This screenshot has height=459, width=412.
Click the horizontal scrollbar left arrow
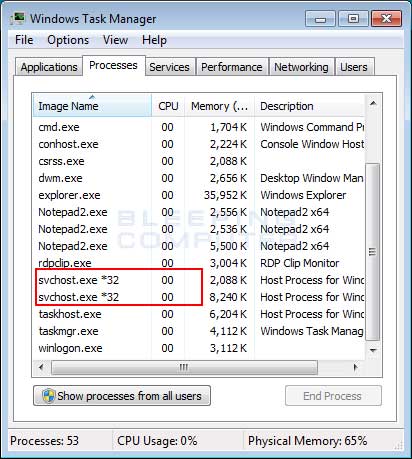(x=41, y=367)
